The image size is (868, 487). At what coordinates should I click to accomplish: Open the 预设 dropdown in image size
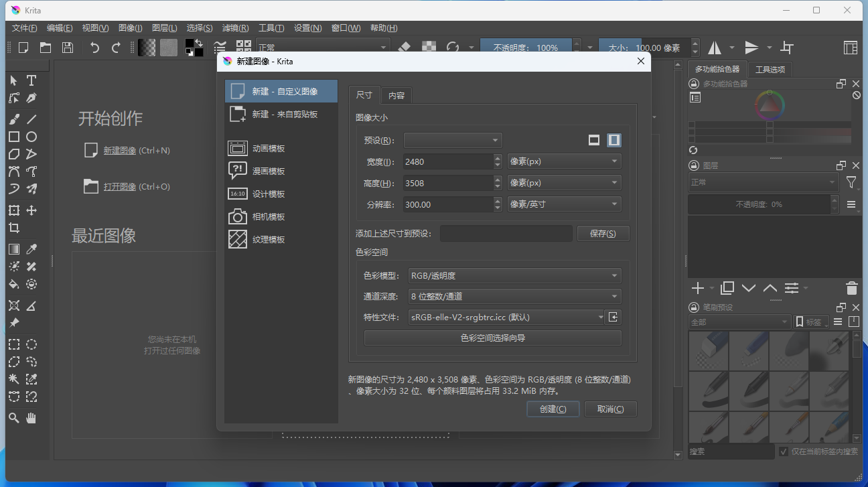[x=453, y=140]
